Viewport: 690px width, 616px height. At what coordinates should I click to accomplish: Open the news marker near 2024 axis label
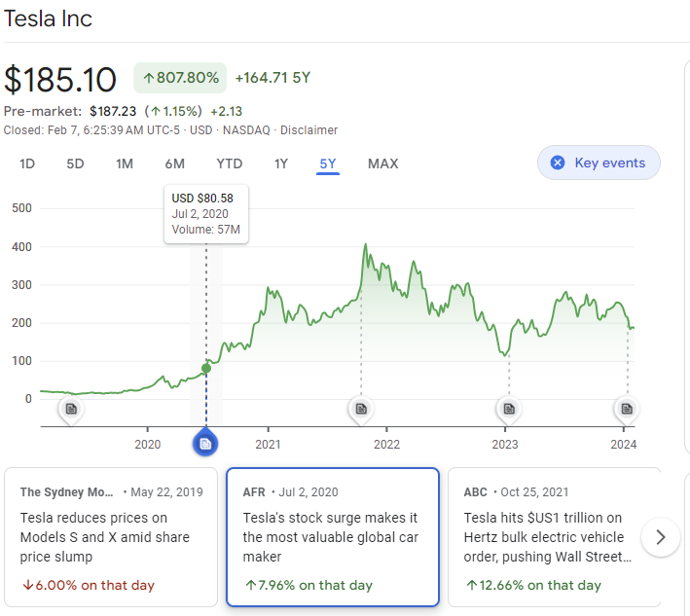[627, 409]
